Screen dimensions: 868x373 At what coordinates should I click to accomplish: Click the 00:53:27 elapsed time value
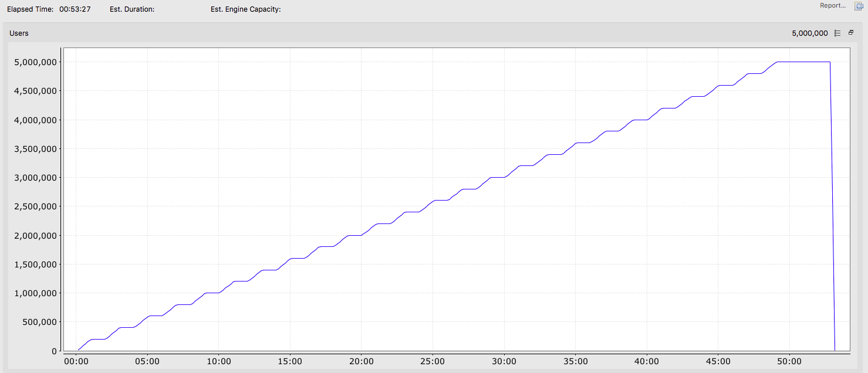[x=75, y=9]
